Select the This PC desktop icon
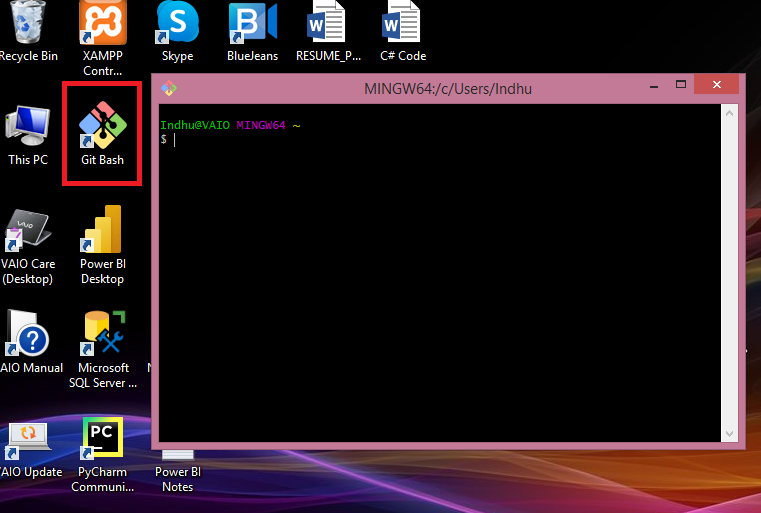This screenshot has height=513, width=761. click(28, 136)
